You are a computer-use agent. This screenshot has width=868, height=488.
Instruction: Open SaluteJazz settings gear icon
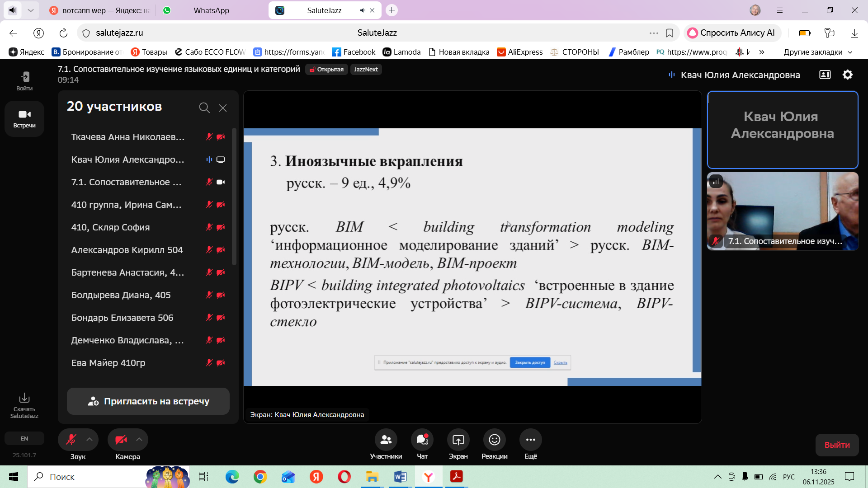(x=848, y=75)
